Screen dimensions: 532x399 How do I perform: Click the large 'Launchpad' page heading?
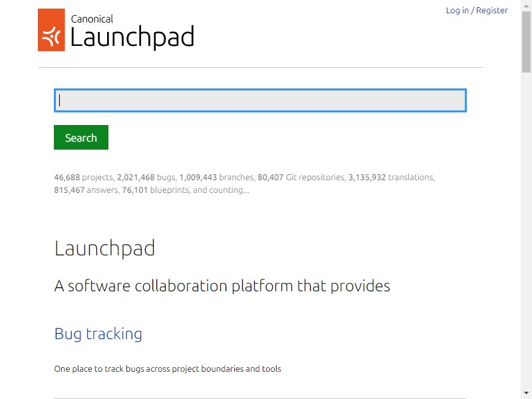click(x=104, y=249)
